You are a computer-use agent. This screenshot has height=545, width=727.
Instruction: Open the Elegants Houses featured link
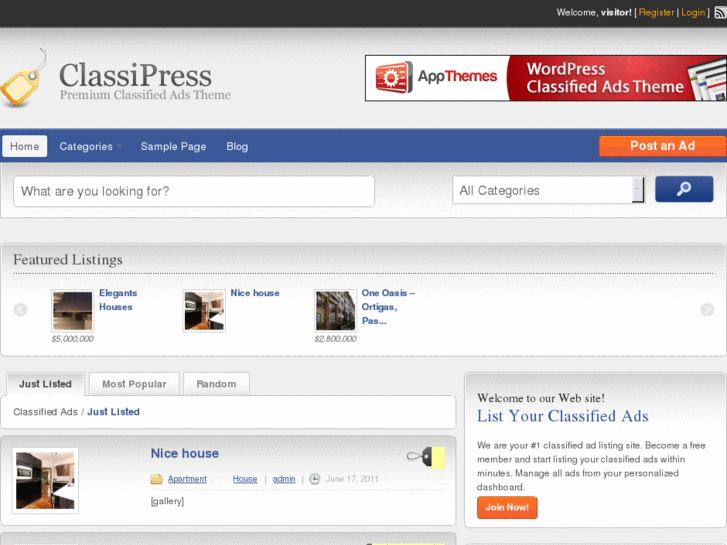click(x=118, y=300)
